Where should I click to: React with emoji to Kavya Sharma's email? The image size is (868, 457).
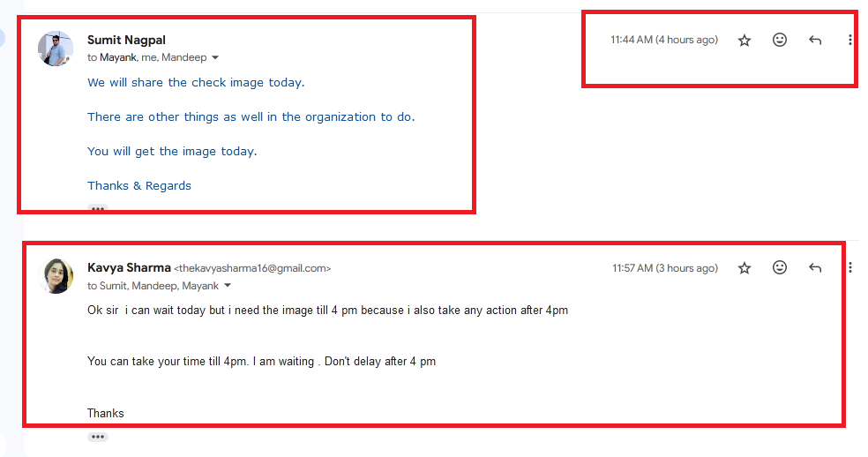[780, 267]
